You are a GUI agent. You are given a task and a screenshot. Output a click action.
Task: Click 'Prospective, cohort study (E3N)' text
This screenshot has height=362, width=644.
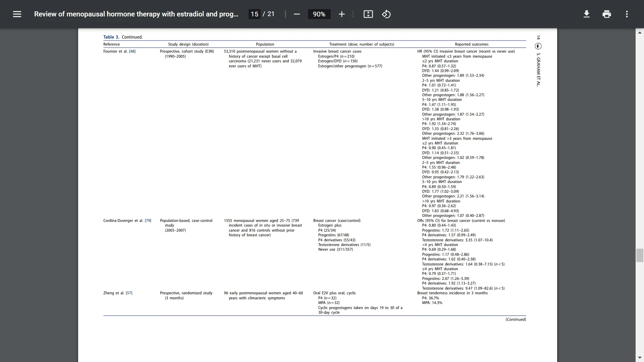click(x=187, y=51)
